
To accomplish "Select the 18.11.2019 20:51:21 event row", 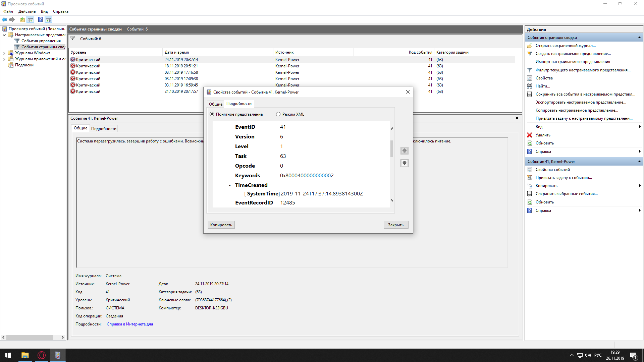I will coord(181,66).
